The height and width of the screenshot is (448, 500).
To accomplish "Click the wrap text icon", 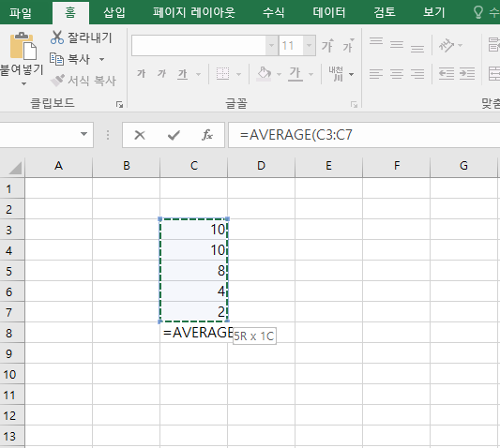I will tap(494, 45).
